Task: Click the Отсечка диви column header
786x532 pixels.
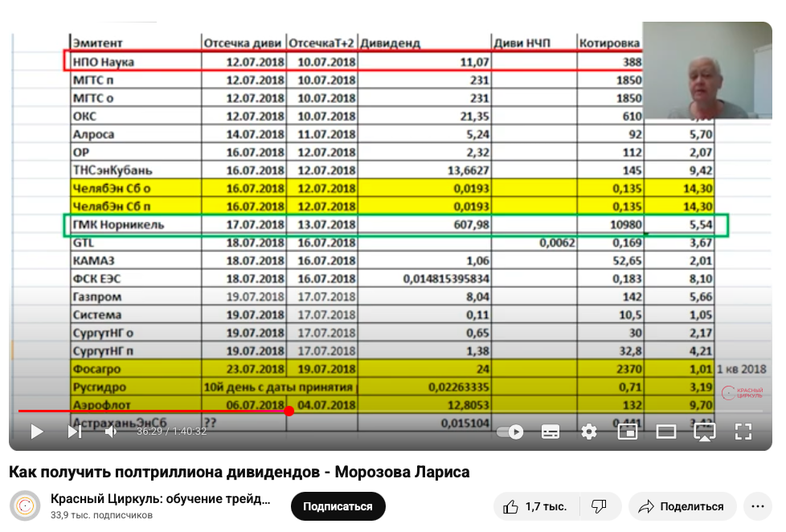Action: [243, 43]
